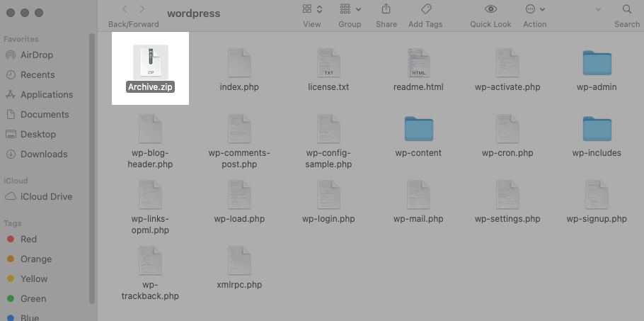Image resolution: width=644 pixels, height=321 pixels.
Task: Select the wp-blog-header.php file icon
Action: click(x=150, y=129)
